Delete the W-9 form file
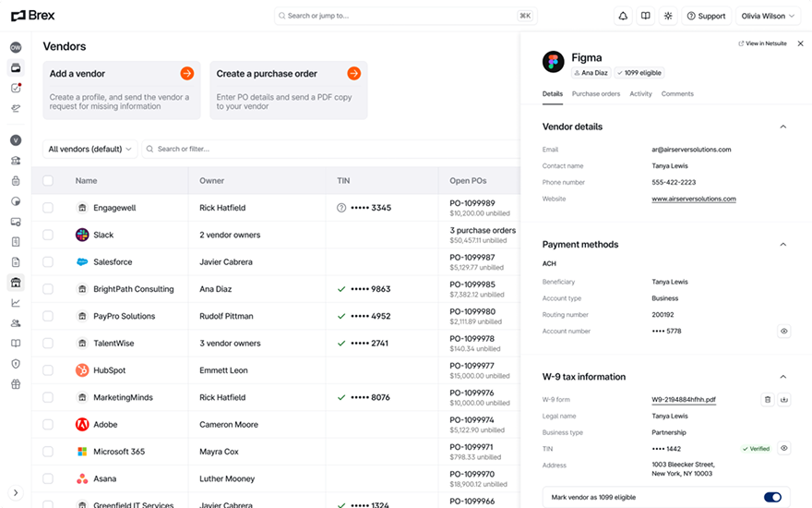Screen dimensions: 812x508 tap(768, 400)
